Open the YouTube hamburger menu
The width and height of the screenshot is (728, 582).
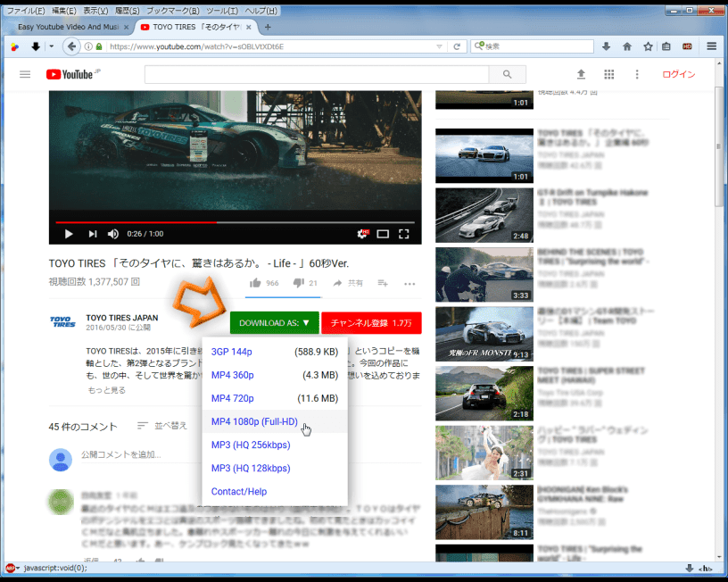tap(25, 75)
